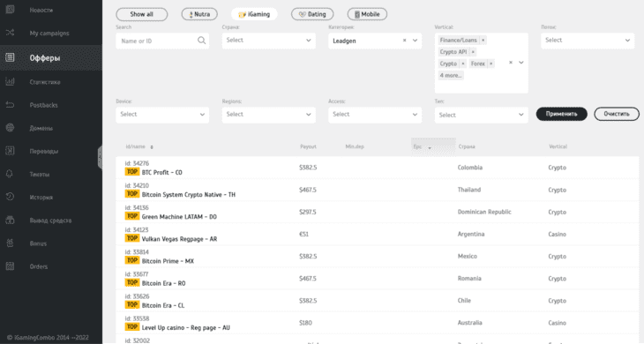Click the My campaigns shuffle icon
This screenshot has height=344, width=644.
10,33
